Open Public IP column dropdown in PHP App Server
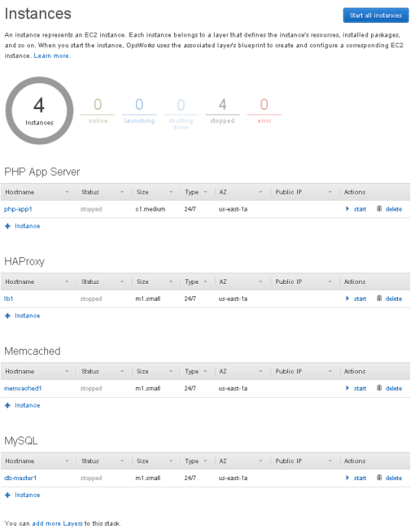Viewport: 420px width, 532px height. [x=330, y=192]
